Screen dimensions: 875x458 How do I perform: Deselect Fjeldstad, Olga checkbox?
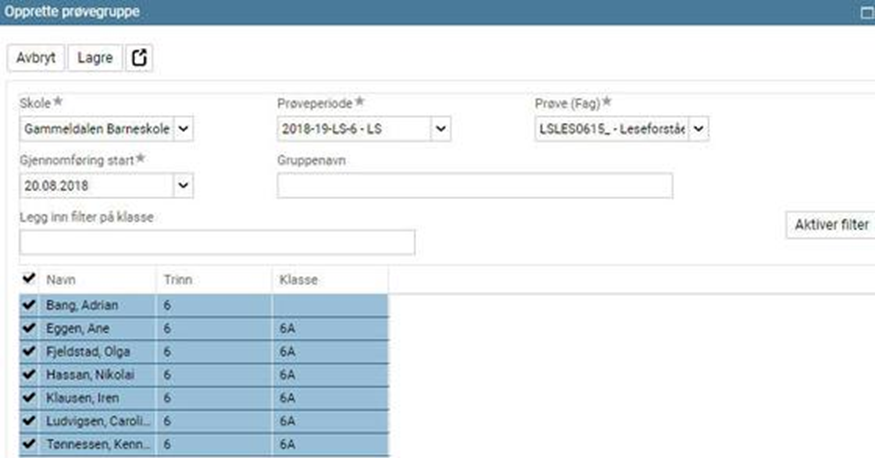28,351
